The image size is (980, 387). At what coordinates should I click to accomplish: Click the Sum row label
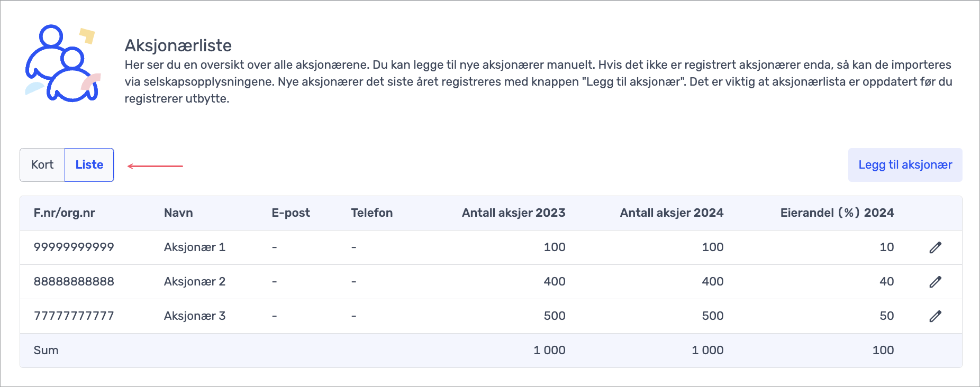point(46,351)
